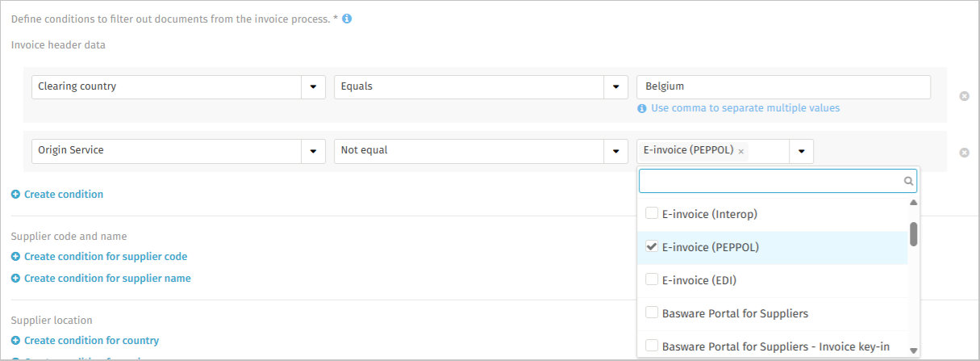Click inside the Belgium value field
This screenshot has width=980, height=361.
point(782,87)
